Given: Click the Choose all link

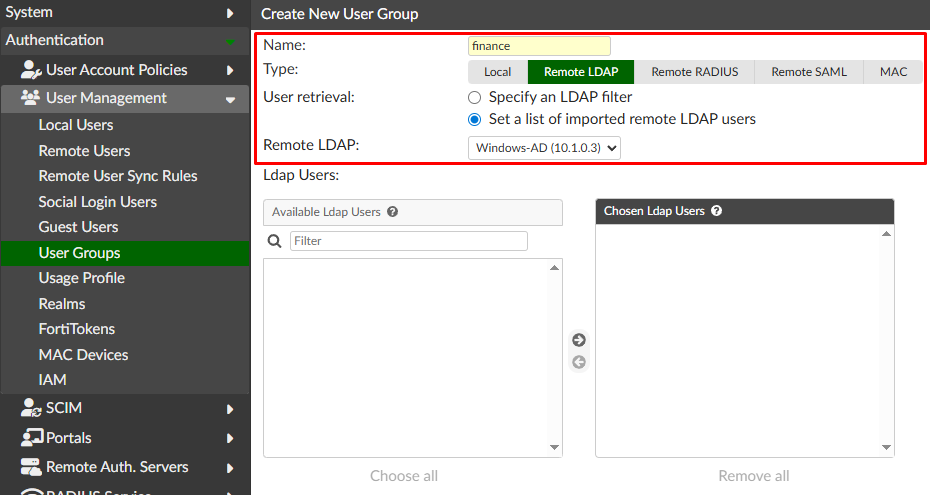Looking at the screenshot, I should coord(404,475).
